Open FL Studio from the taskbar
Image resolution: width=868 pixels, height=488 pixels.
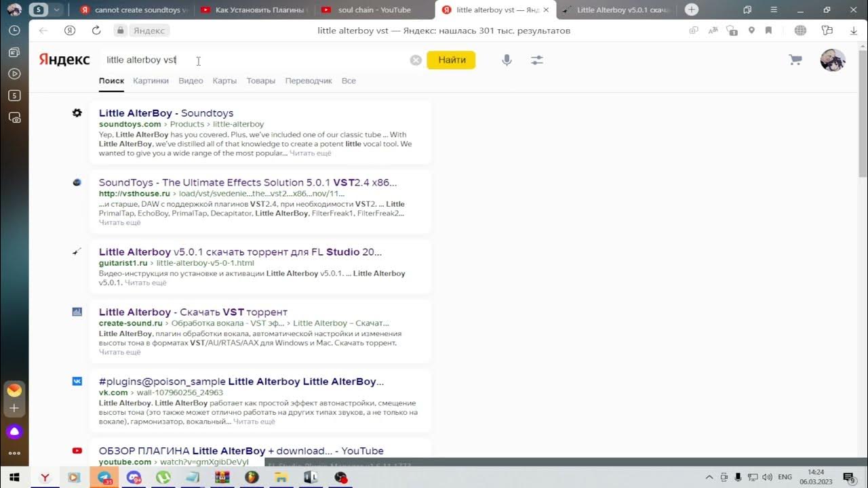(252, 477)
